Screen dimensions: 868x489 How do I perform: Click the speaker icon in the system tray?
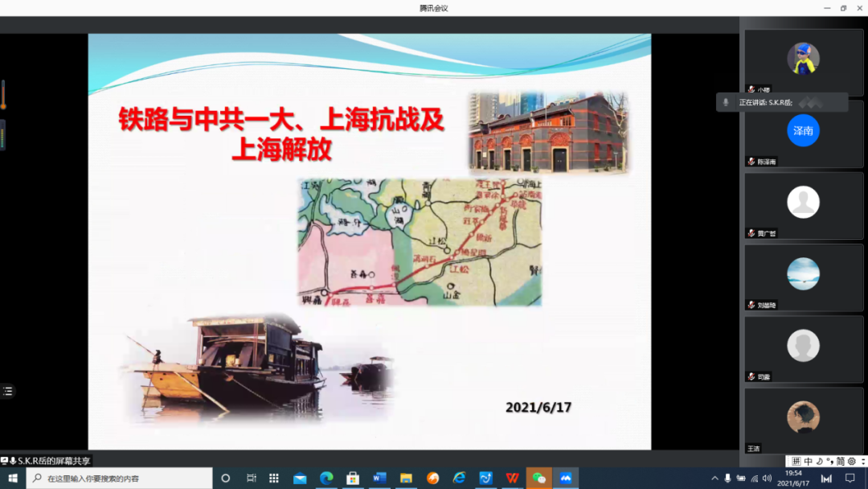coord(767,478)
